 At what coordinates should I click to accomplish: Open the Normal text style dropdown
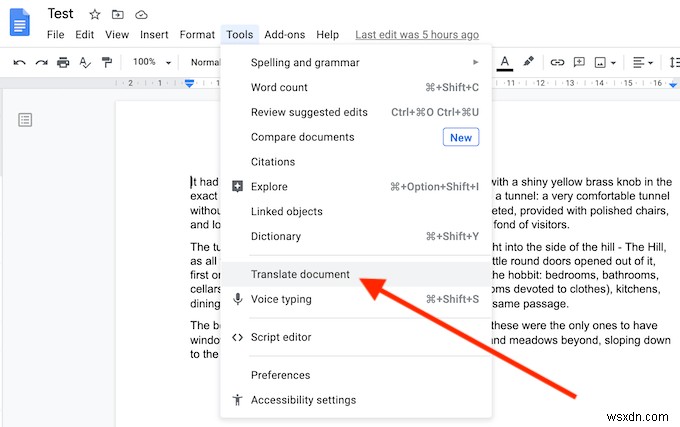(206, 62)
